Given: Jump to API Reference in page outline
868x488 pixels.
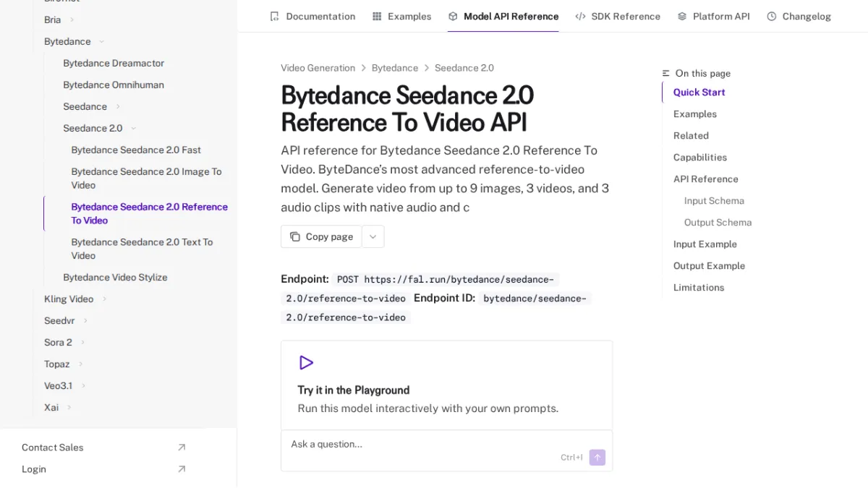Looking at the screenshot, I should click(x=706, y=179).
